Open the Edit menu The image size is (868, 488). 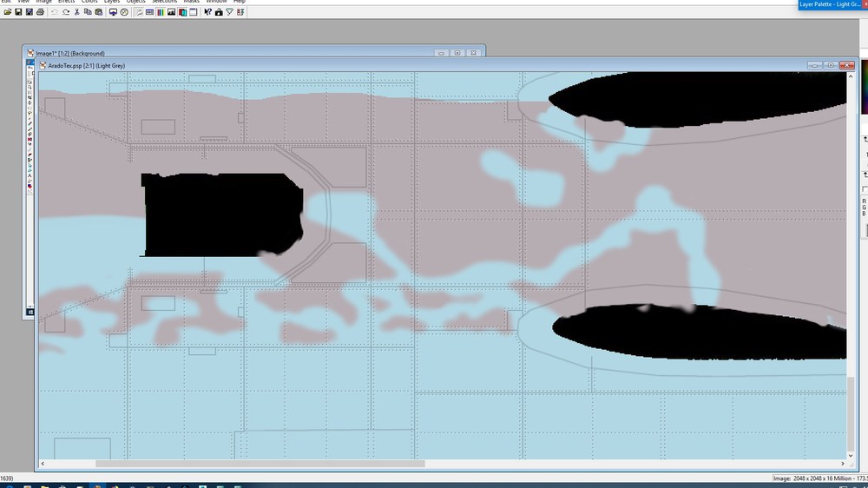6,2
